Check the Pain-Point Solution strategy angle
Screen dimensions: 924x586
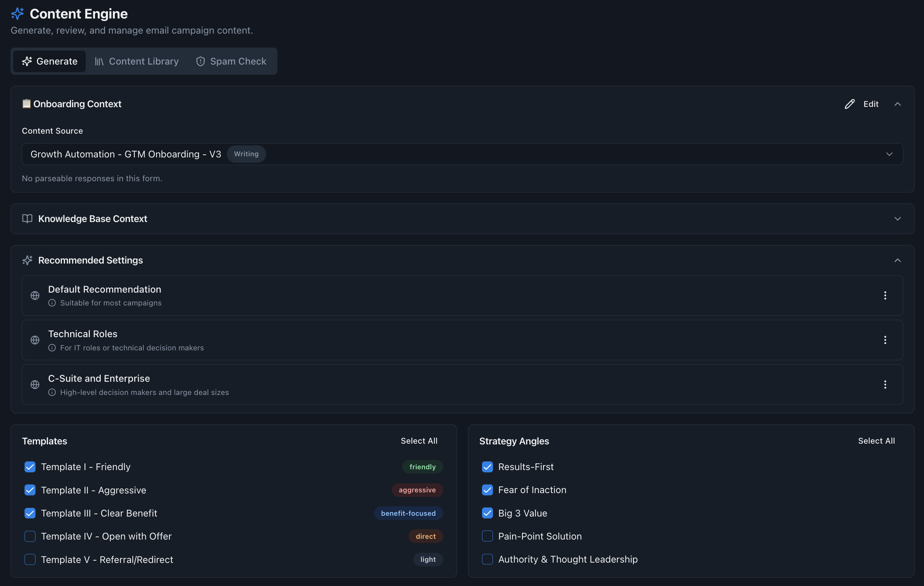[x=487, y=536]
